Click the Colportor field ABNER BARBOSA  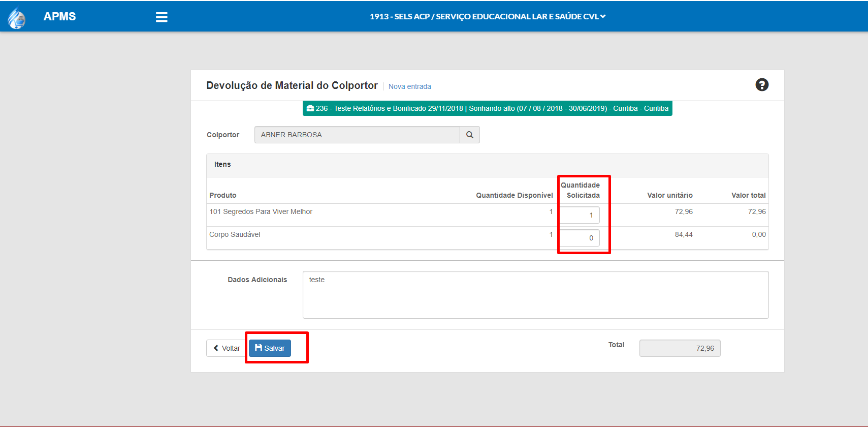tap(357, 135)
